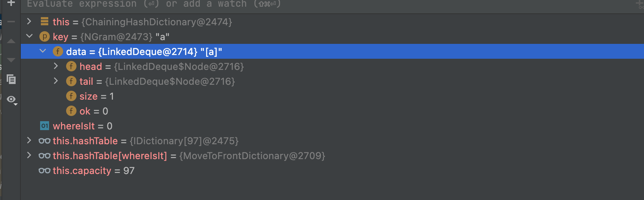Collapse the key NGram node

[29, 36]
